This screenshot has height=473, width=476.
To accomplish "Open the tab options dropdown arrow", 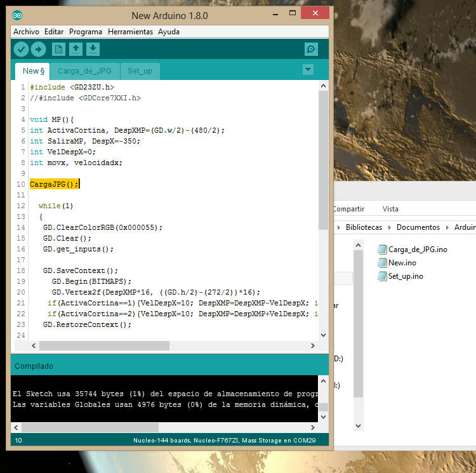I will pyautogui.click(x=308, y=70).
